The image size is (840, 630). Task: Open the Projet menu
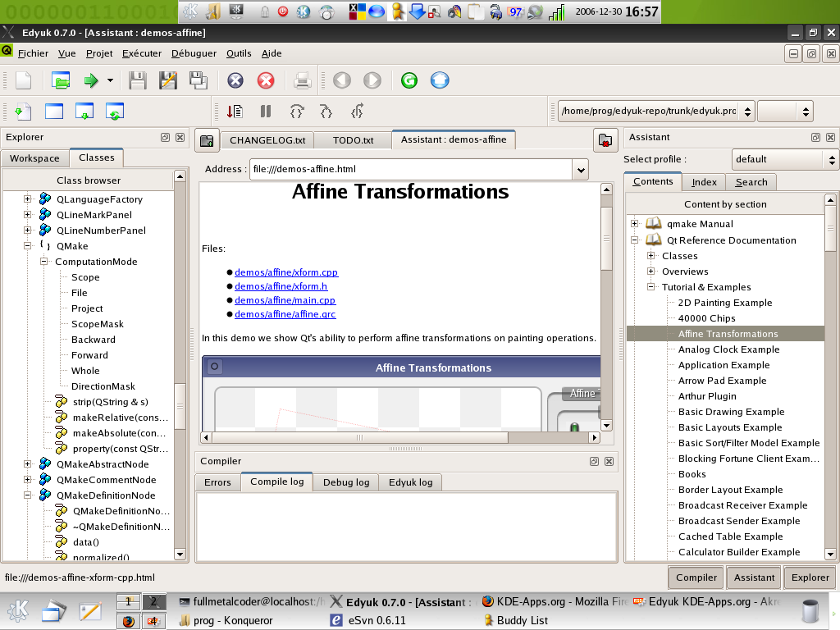(99, 53)
